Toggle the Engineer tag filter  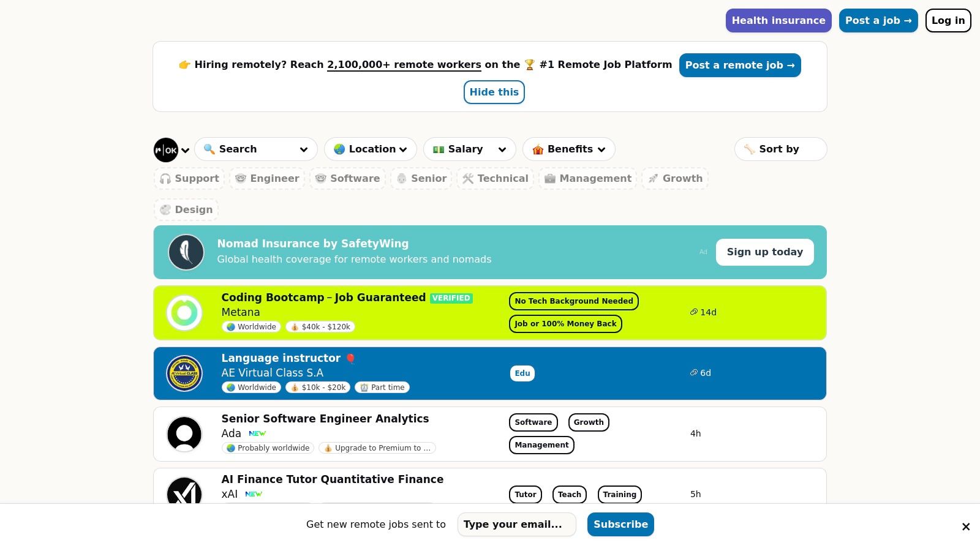(267, 179)
